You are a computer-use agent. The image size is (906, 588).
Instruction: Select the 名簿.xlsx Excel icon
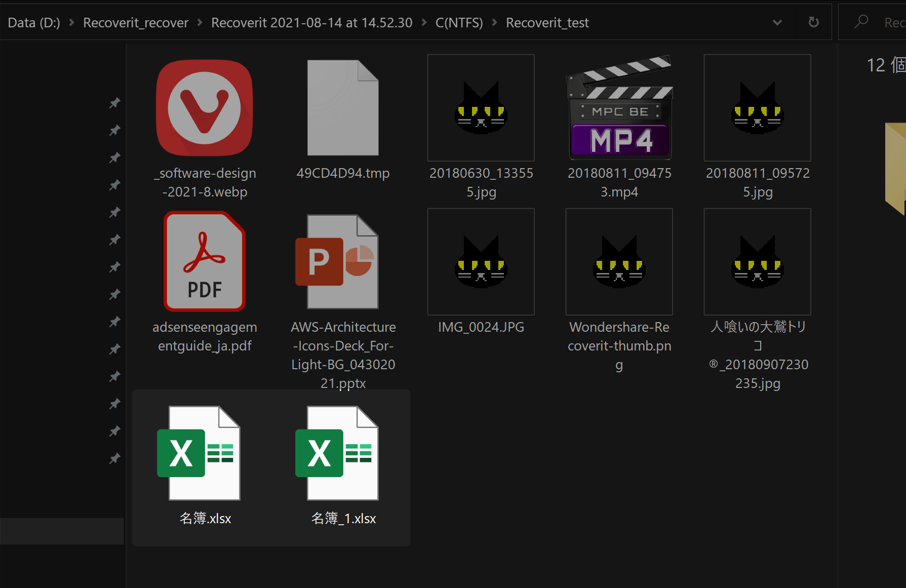click(199, 453)
